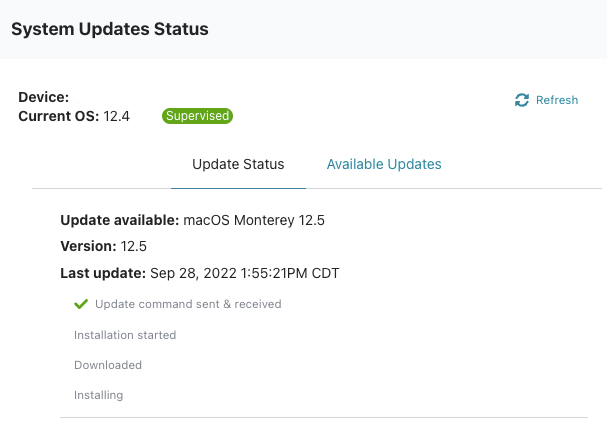Click the green checkmark beside the update command
The height and width of the screenshot is (447, 607).
(81, 304)
